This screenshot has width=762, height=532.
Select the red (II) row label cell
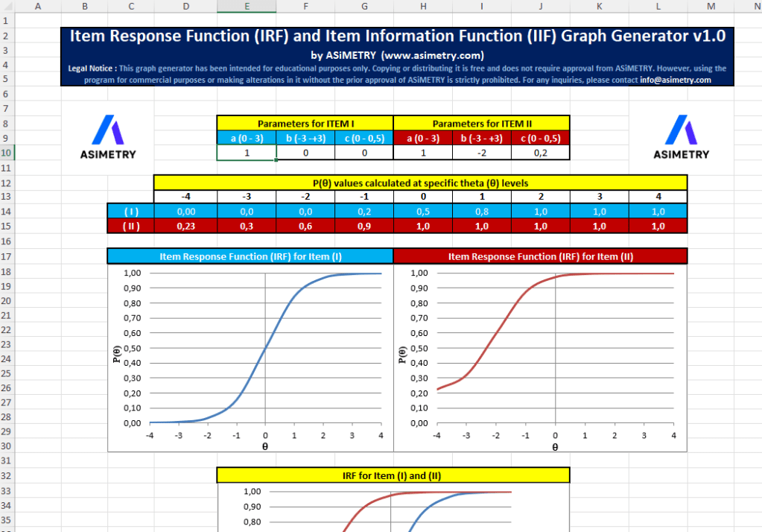point(130,226)
